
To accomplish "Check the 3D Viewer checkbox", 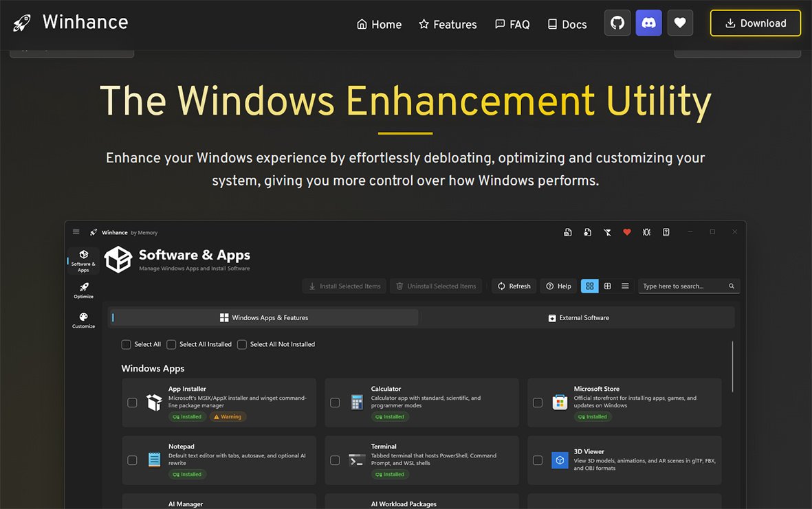I will 538,460.
